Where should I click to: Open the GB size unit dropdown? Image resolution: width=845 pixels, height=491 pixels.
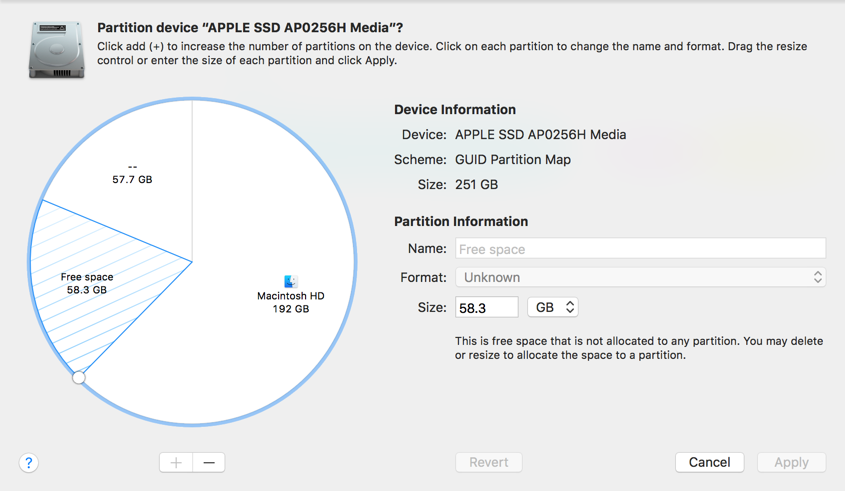coord(553,307)
